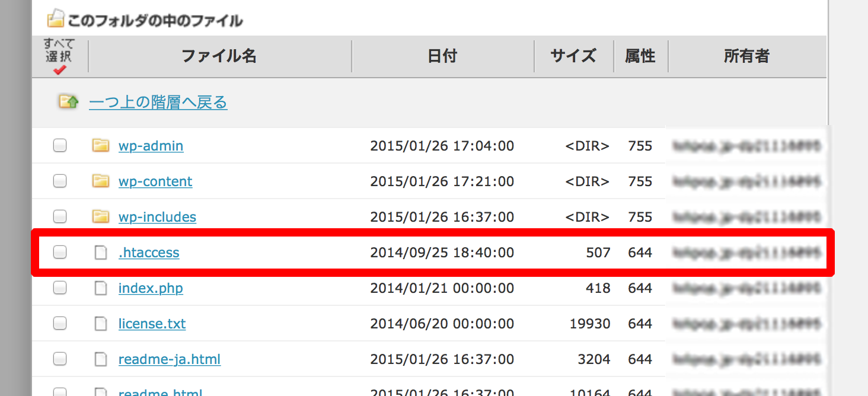Select the .htaccess row checkbox
The width and height of the screenshot is (868, 396).
[x=60, y=253]
